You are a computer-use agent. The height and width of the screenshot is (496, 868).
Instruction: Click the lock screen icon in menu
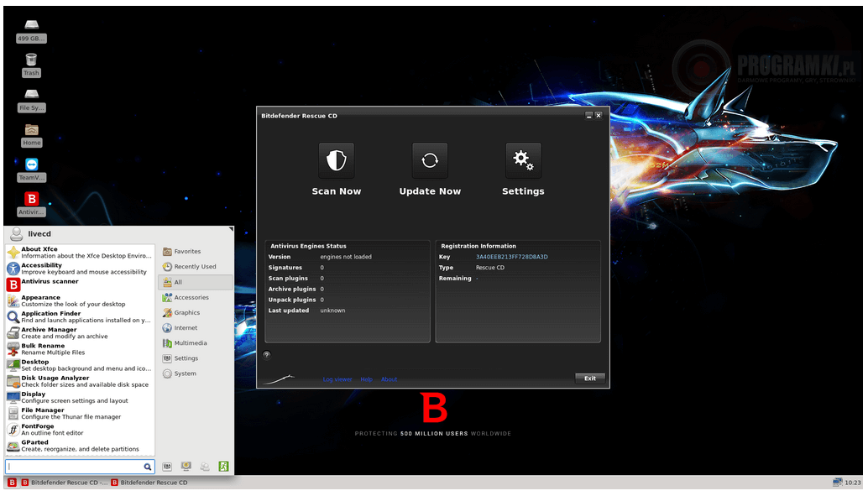(186, 467)
